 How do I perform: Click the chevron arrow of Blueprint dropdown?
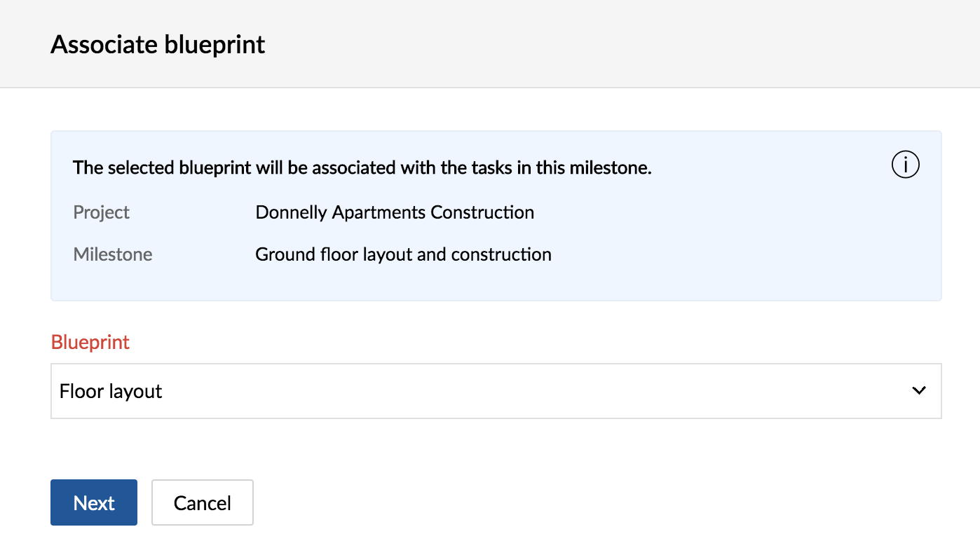tap(919, 391)
